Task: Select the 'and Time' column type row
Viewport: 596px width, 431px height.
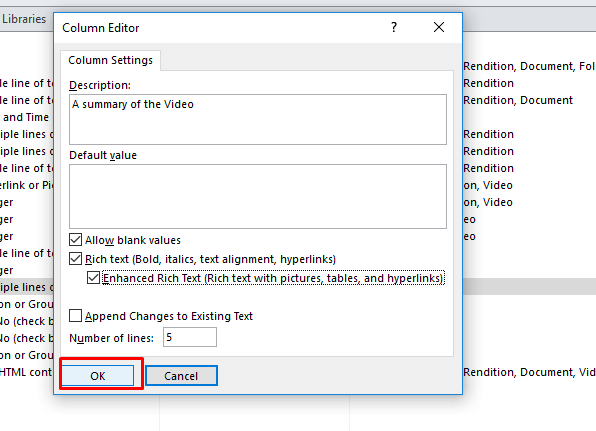Action: (x=25, y=117)
